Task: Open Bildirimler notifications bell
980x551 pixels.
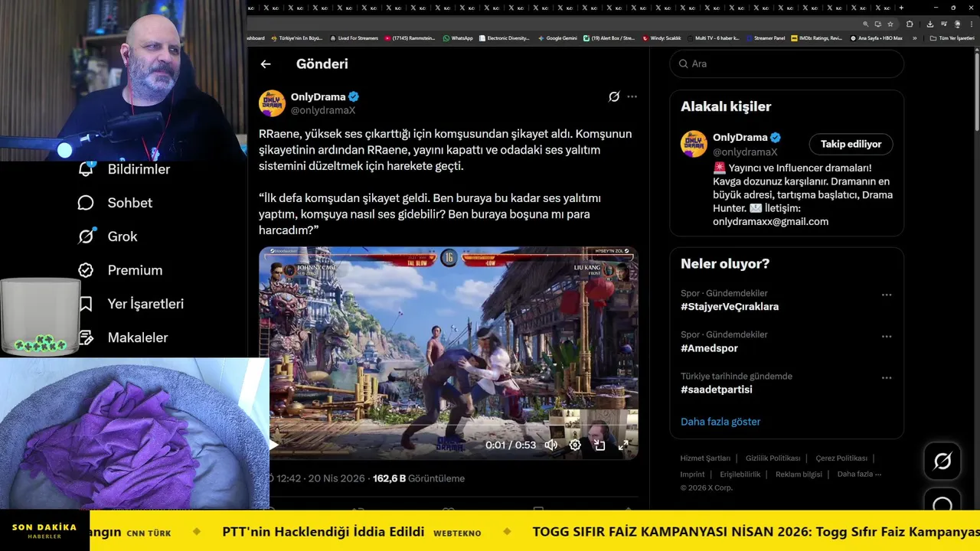Action: [x=86, y=169]
